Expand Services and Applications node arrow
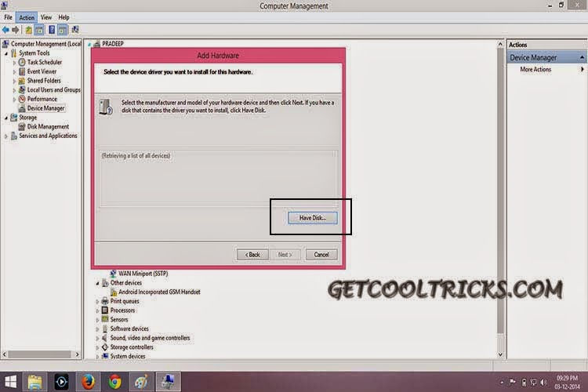Viewport: 588px width, 392px height. coord(6,136)
